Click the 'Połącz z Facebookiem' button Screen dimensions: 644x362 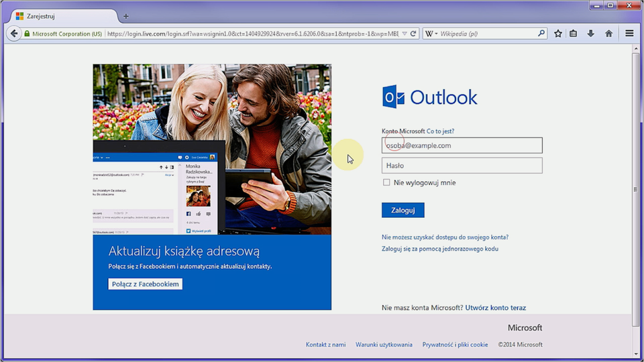(146, 284)
